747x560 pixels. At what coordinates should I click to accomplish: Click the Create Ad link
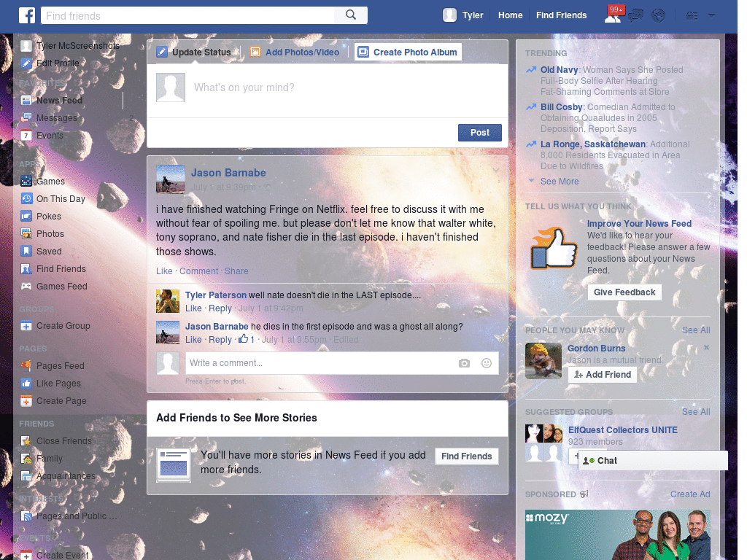tap(690, 494)
